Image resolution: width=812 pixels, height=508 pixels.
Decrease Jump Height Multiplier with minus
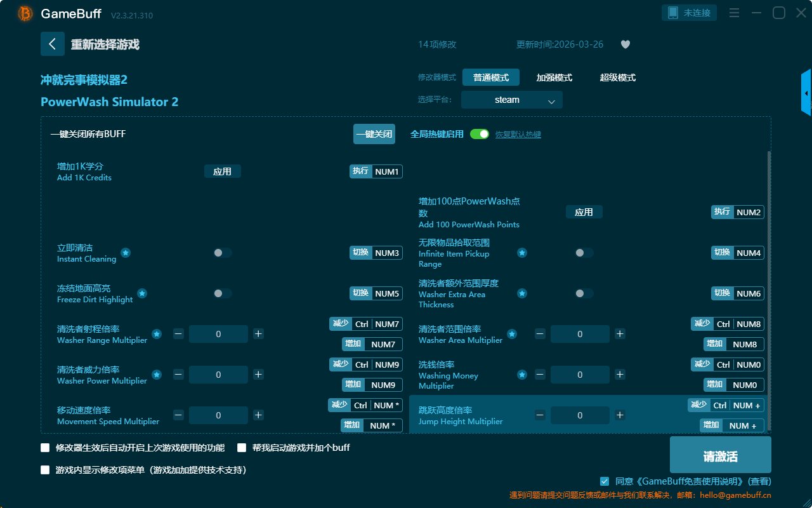540,415
